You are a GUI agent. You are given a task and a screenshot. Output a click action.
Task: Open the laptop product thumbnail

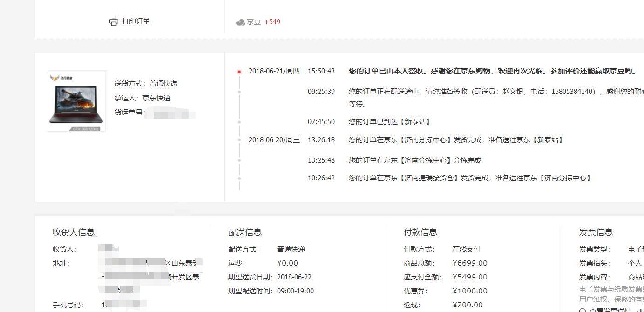pos(77,101)
